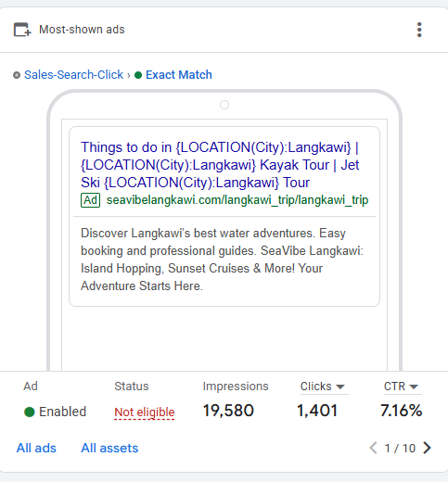The height and width of the screenshot is (482, 448).
Task: Click the Most-shown ads card title
Action: (x=82, y=30)
